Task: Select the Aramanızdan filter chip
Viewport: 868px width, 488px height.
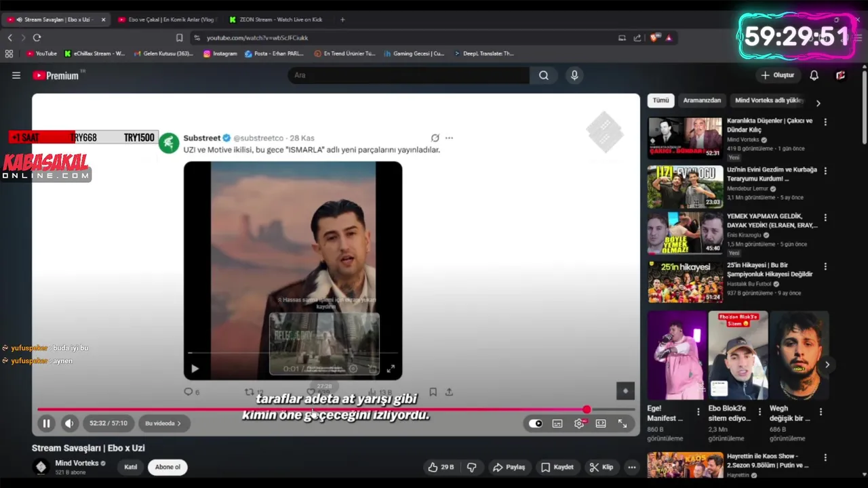Action: [x=702, y=100]
